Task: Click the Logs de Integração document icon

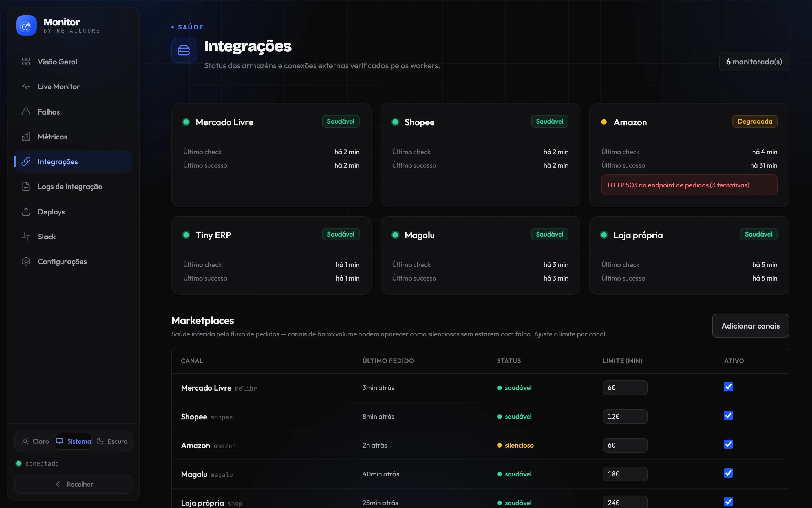Action: click(x=26, y=187)
